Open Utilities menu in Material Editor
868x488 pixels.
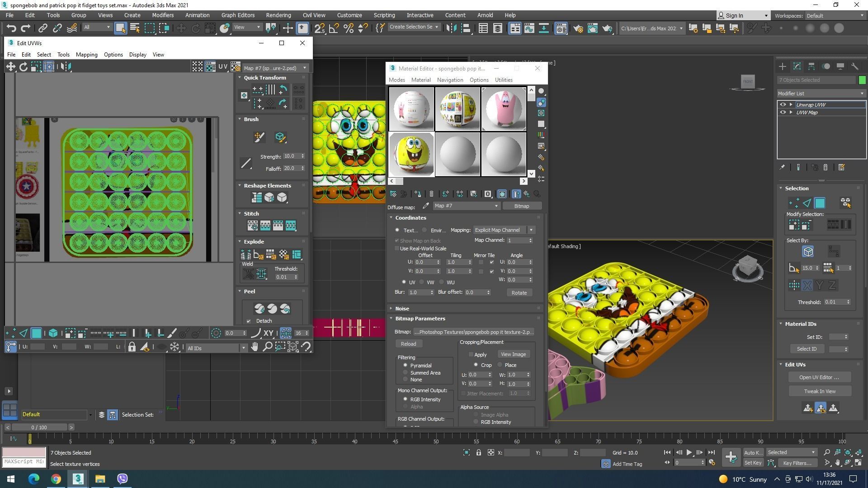pos(503,80)
